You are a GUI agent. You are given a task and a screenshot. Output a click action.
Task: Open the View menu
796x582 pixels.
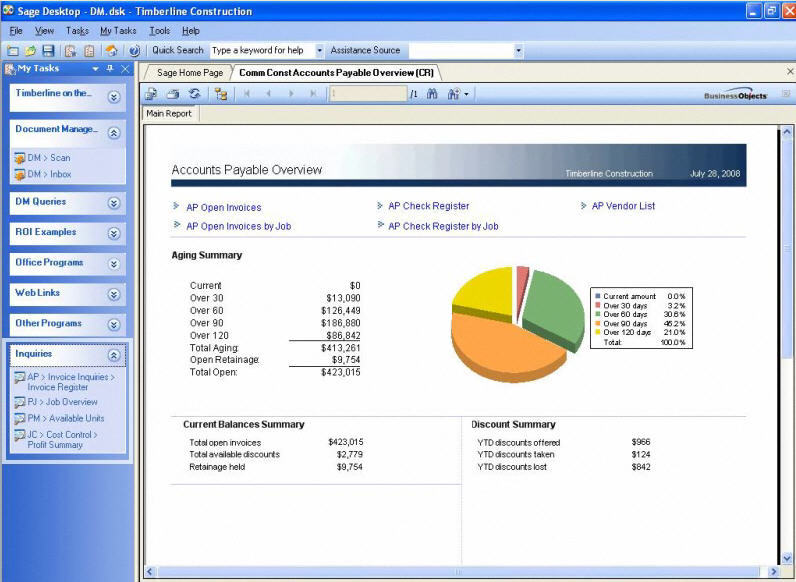44,31
